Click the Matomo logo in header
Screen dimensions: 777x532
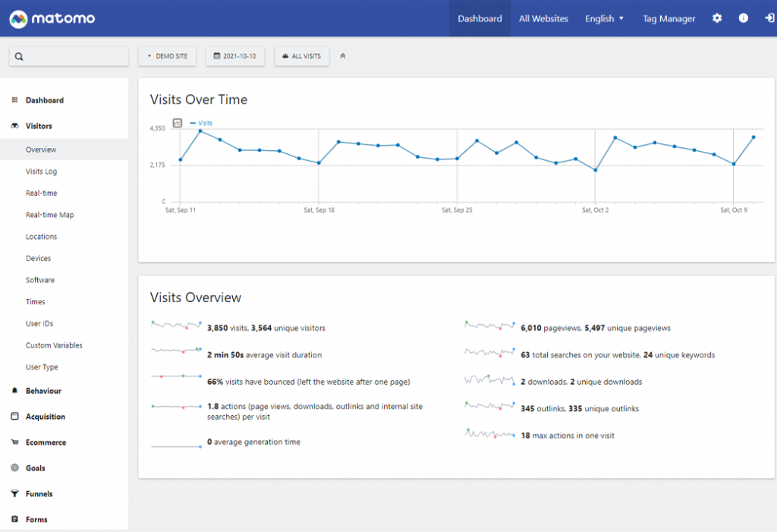(x=52, y=18)
